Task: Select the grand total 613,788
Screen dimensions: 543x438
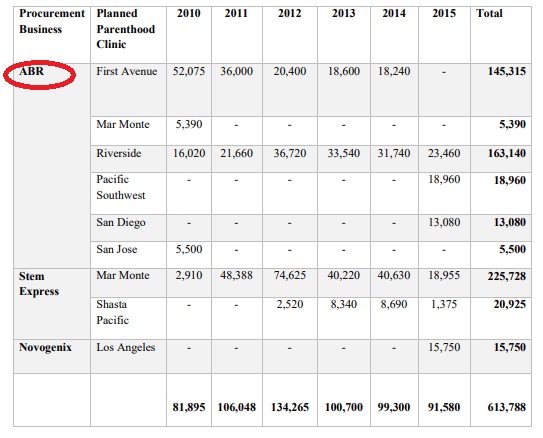Action: [x=507, y=407]
